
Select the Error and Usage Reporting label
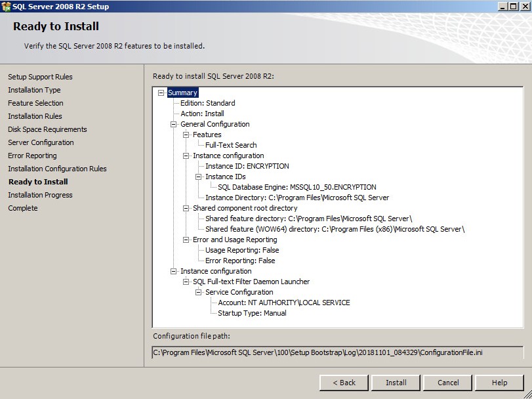coord(235,240)
